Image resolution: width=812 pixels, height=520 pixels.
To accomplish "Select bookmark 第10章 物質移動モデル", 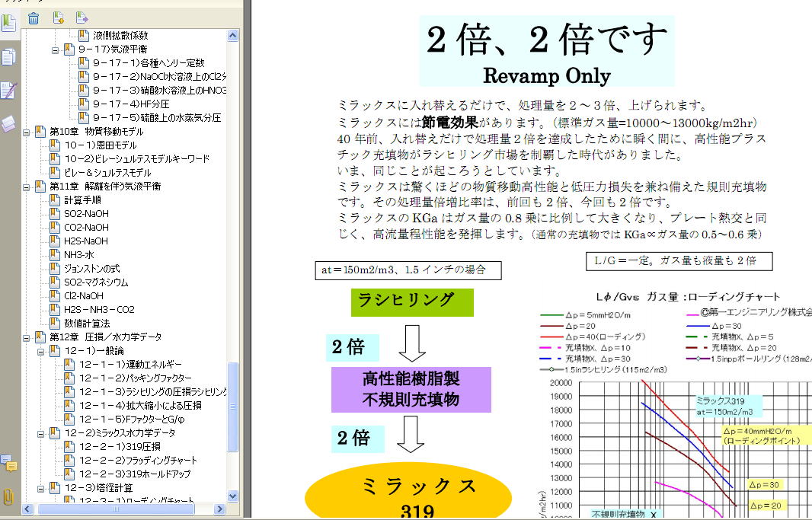I will (96, 132).
